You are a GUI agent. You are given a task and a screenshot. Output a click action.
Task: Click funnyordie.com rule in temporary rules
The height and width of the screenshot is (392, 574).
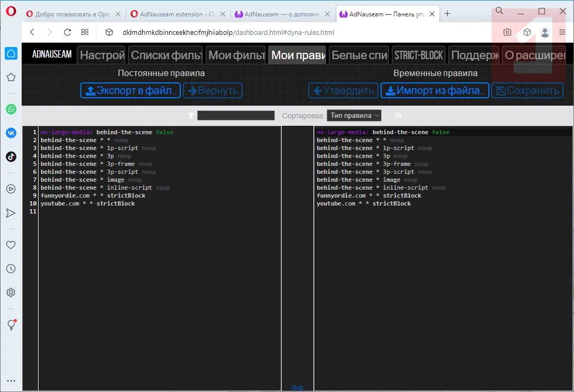368,195
